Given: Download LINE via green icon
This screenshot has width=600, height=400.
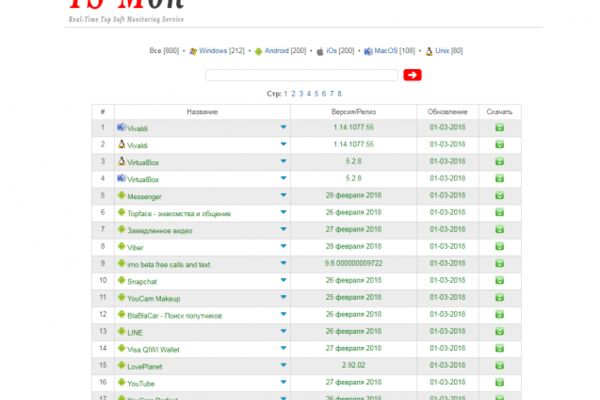Looking at the screenshot, I should point(499,331).
